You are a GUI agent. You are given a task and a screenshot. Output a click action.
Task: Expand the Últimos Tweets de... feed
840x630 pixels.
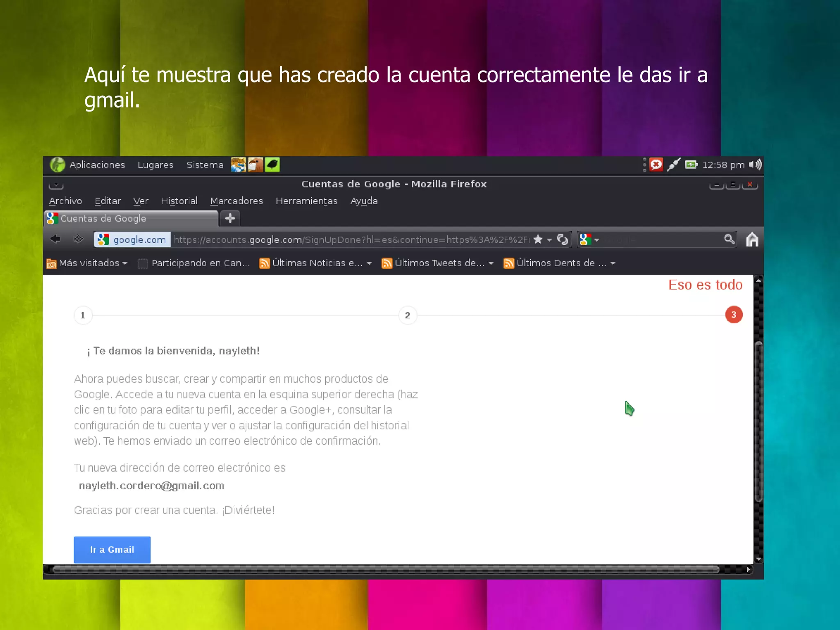tap(438, 263)
